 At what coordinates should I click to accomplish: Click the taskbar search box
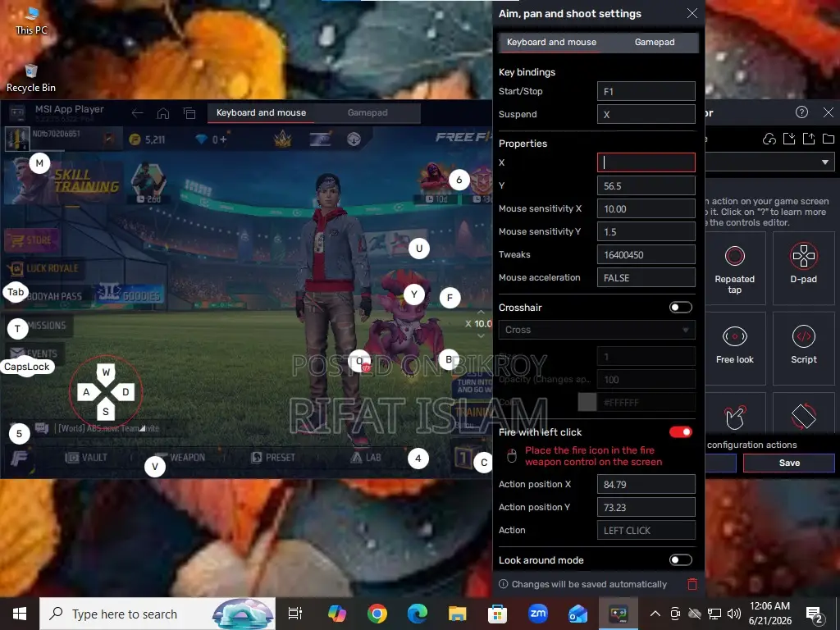157,614
